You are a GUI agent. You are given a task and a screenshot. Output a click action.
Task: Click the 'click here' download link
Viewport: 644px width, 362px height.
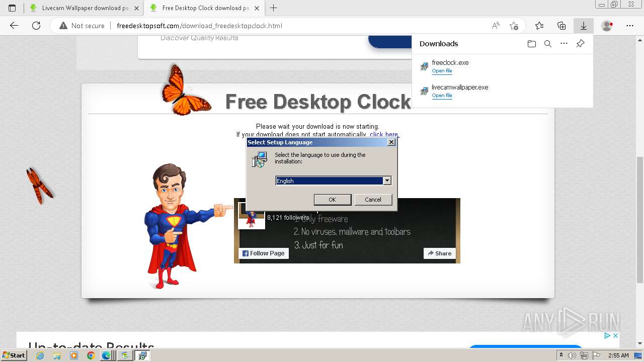tap(384, 135)
